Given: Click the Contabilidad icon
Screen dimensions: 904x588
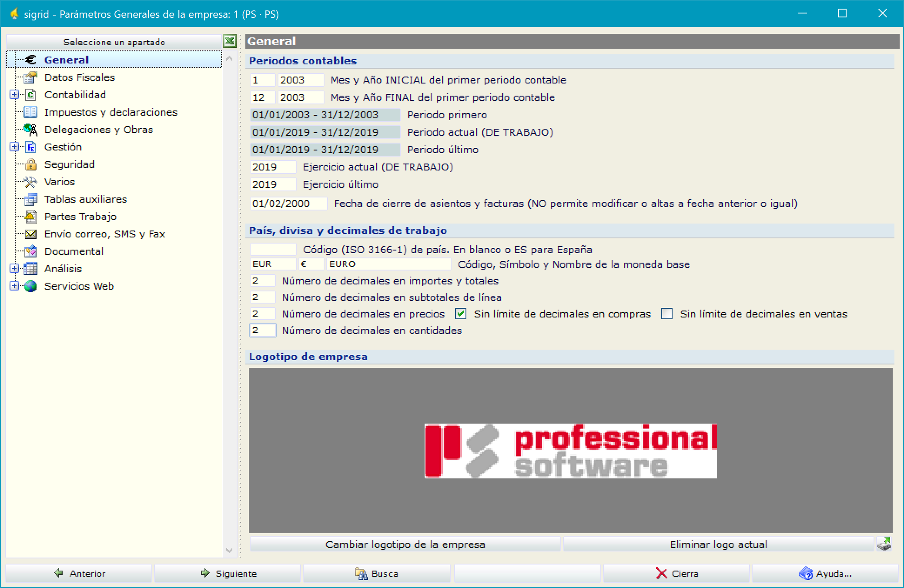Looking at the screenshot, I should coord(30,94).
